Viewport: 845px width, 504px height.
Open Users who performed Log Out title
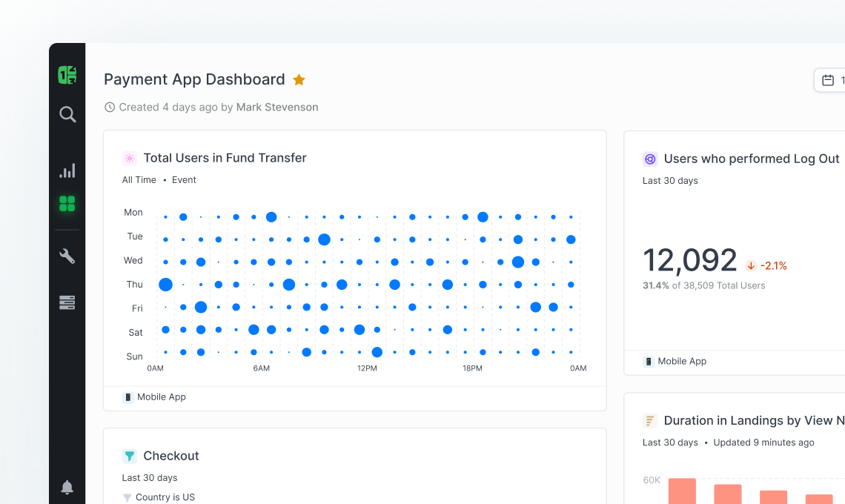751,159
